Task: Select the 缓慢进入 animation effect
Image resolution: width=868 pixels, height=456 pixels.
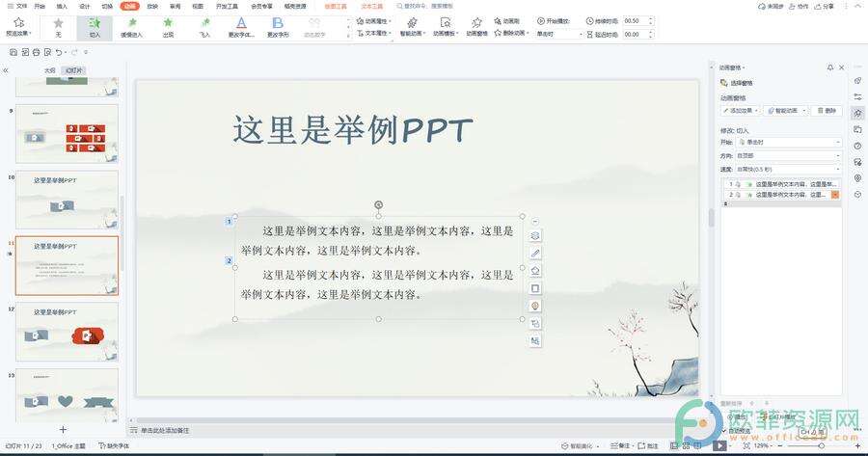Action: [132, 27]
